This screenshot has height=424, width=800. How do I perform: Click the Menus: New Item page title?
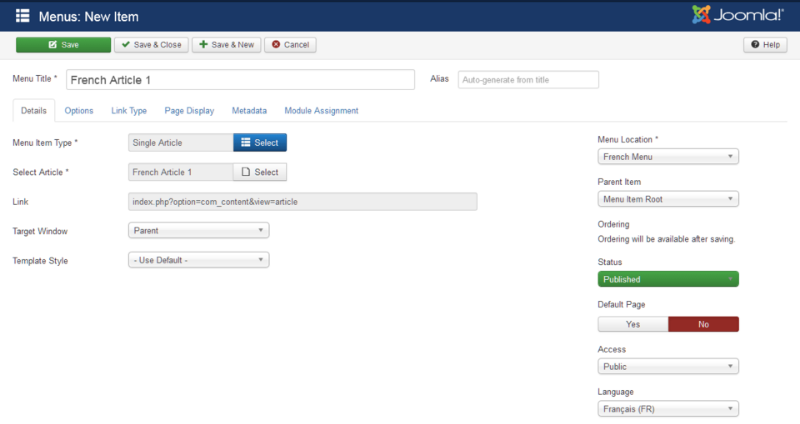point(89,16)
